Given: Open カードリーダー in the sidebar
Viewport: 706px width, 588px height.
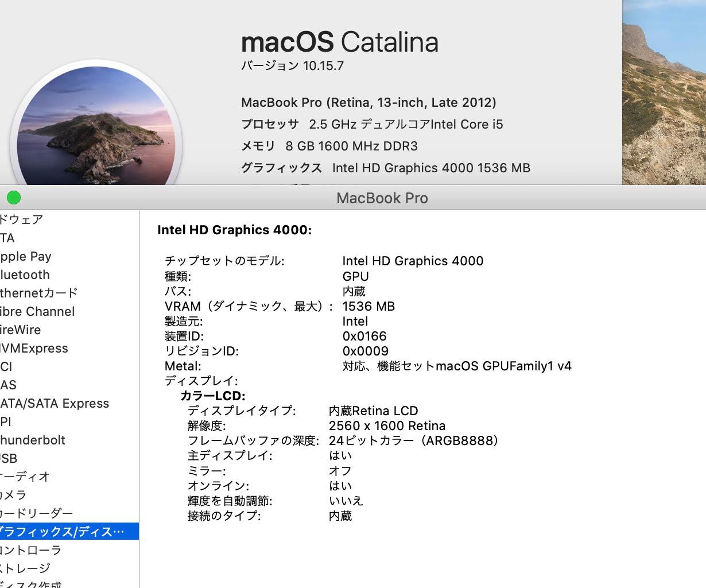Looking at the screenshot, I should [x=37, y=513].
